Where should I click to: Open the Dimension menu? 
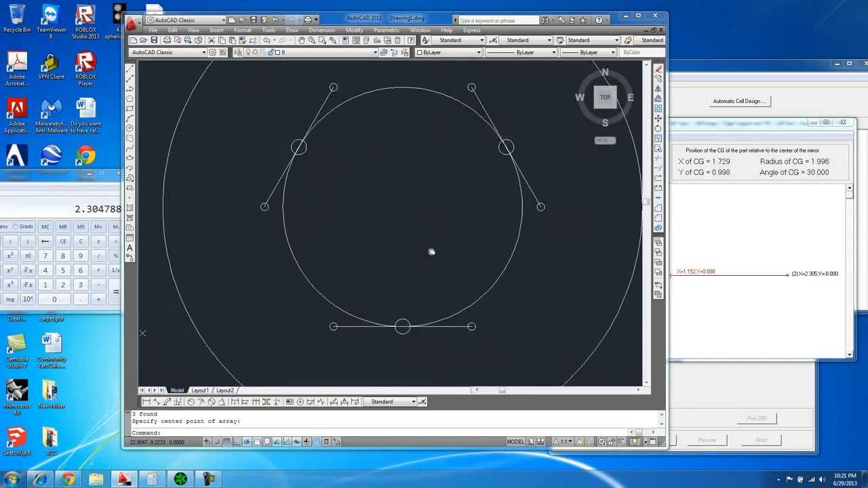coord(321,30)
